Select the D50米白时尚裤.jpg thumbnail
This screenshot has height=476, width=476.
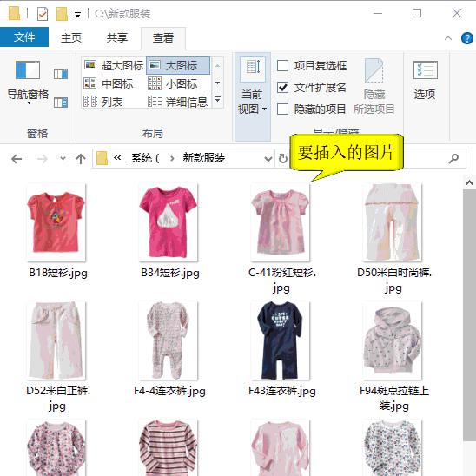(x=393, y=222)
